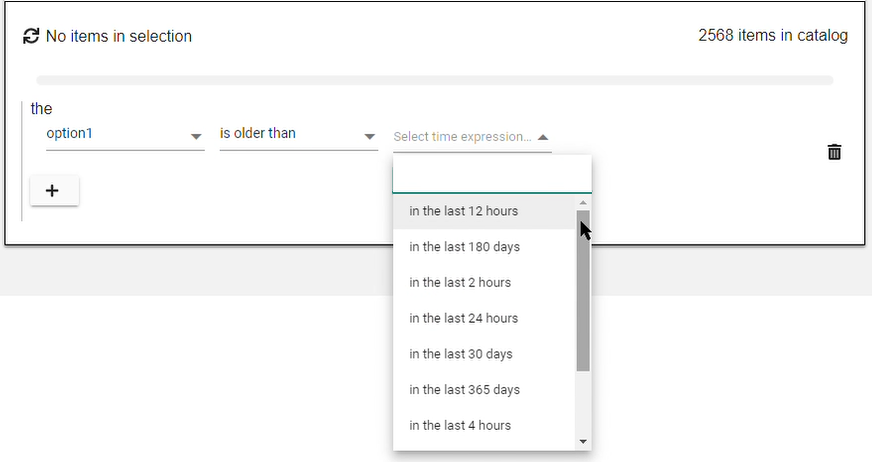
Task: Collapse the time expression dropdown
Action: point(543,137)
